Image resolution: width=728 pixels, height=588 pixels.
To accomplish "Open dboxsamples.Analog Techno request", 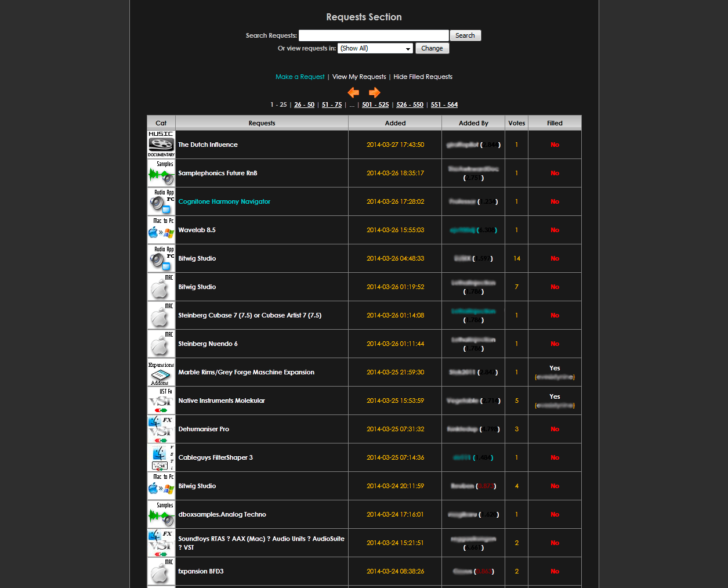I will tap(222, 514).
